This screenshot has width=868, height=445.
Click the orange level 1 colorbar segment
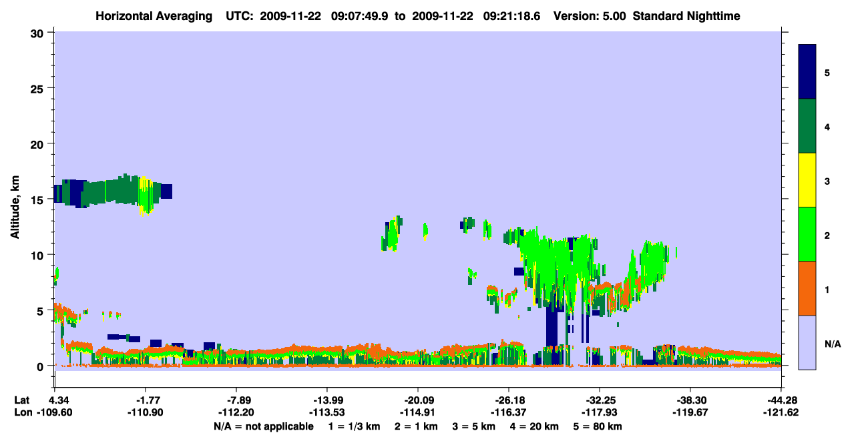(807, 288)
